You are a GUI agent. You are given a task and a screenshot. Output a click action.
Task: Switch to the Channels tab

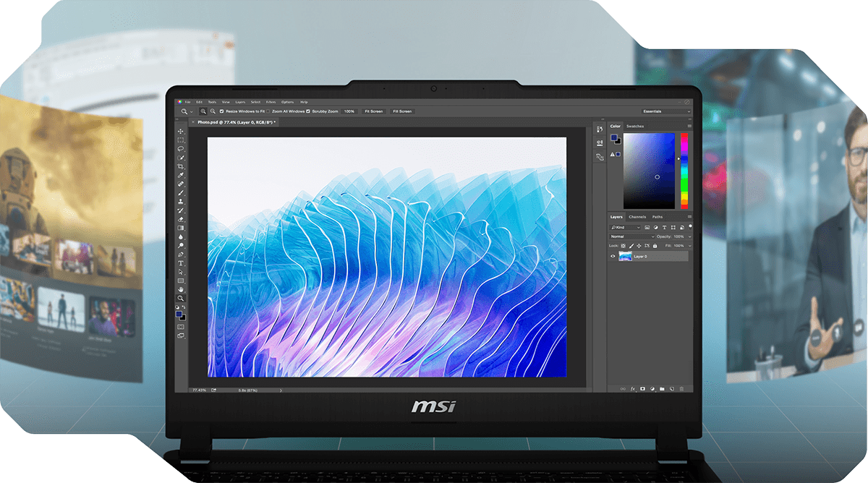click(637, 217)
